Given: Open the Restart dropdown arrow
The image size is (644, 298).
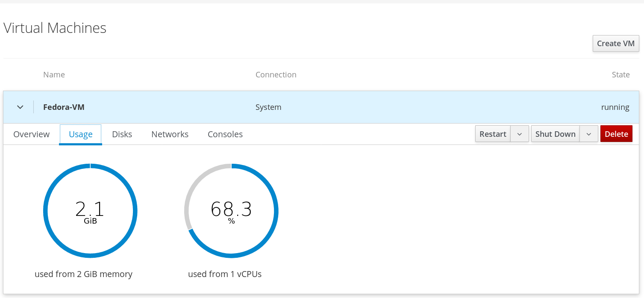Looking at the screenshot, I should pos(520,134).
